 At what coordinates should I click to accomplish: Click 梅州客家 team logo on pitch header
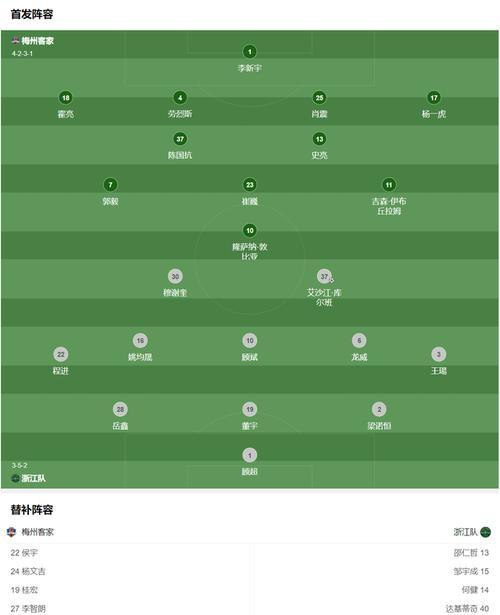(16, 40)
